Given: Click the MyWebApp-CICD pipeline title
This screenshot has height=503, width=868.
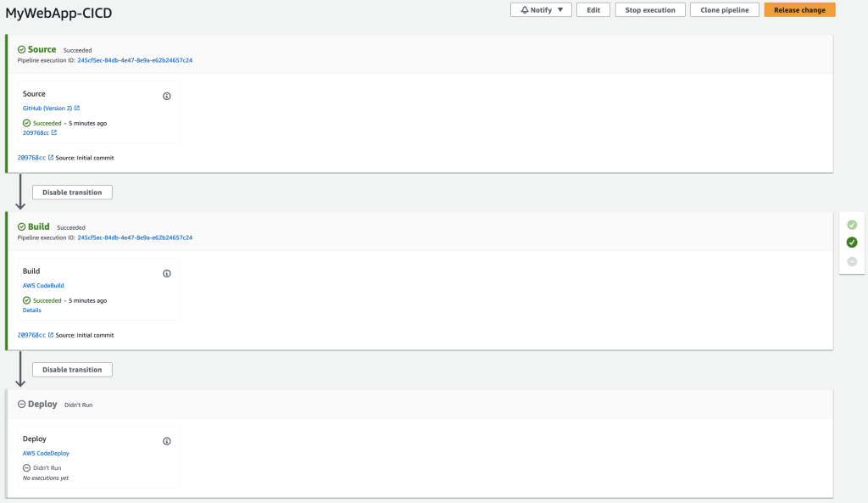Looking at the screenshot, I should point(58,13).
